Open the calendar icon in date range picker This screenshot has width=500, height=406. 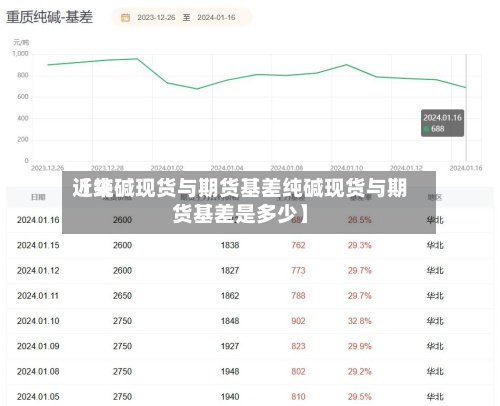pos(125,17)
